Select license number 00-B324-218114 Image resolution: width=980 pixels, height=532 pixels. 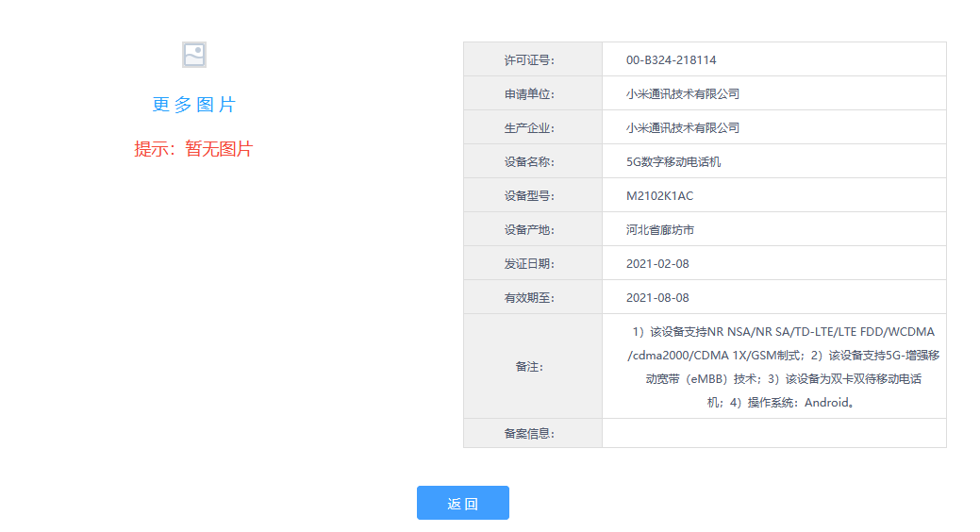coord(672,60)
